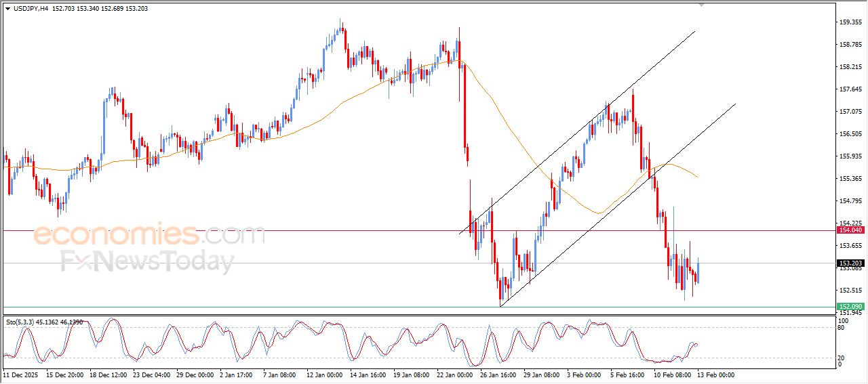Click the FxNewsToday watermark logo
Image resolution: width=868 pixels, height=384 pixels.
(x=147, y=261)
